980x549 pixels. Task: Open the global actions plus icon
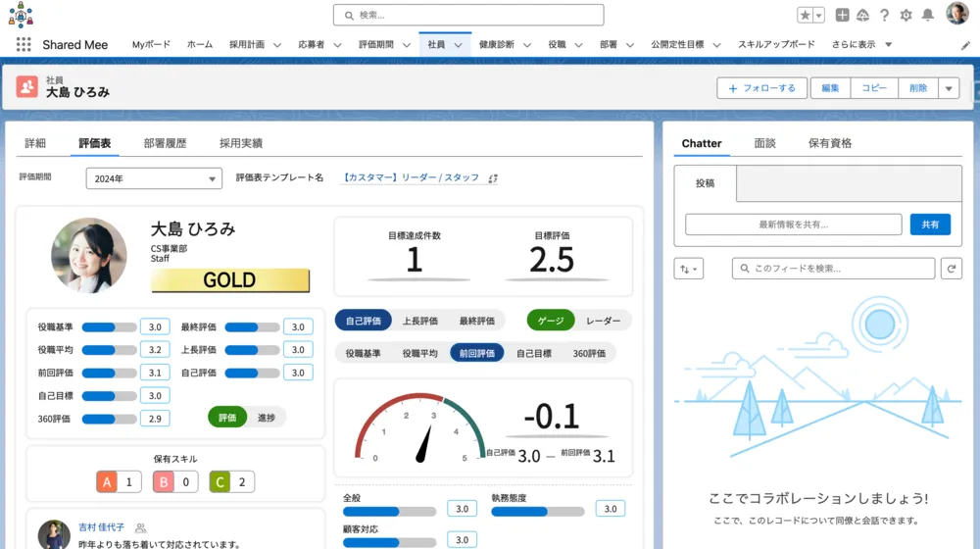[x=842, y=15]
